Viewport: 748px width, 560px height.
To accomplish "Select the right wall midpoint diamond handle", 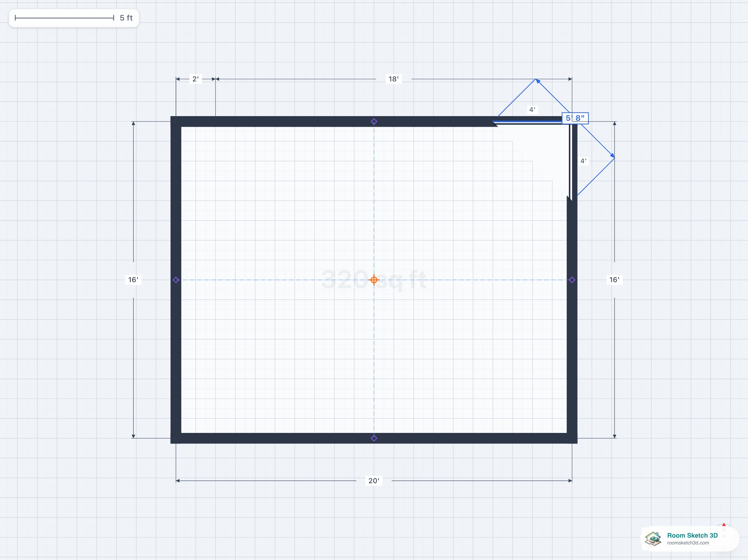I will (572, 280).
